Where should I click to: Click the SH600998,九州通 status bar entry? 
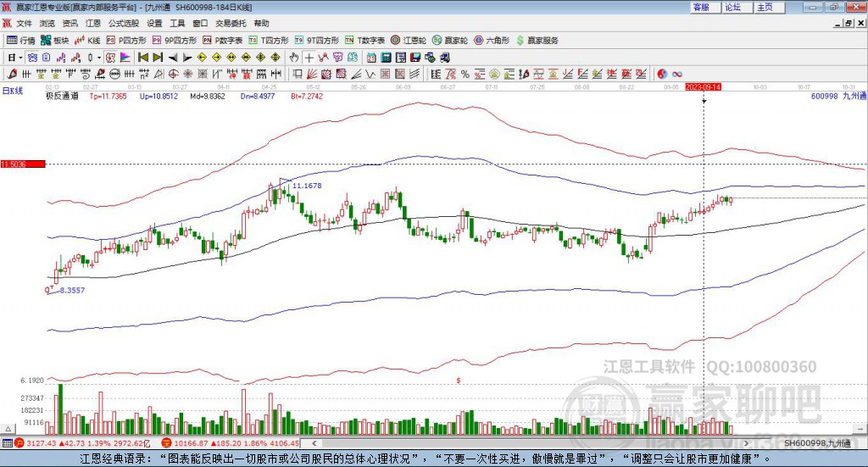(817, 443)
